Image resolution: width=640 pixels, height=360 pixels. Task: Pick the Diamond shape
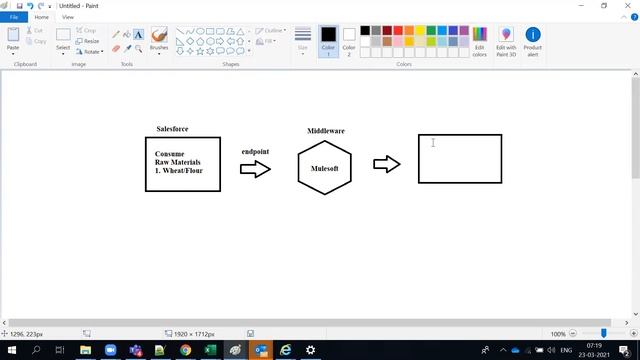click(x=190, y=41)
